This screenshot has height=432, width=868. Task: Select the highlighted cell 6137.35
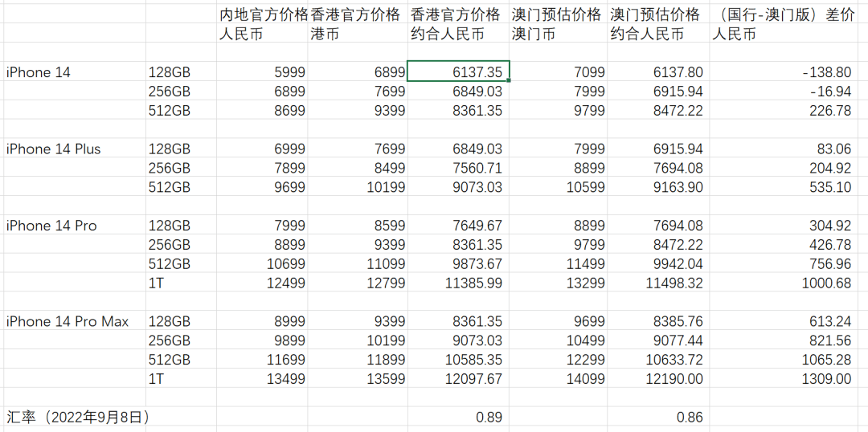458,71
